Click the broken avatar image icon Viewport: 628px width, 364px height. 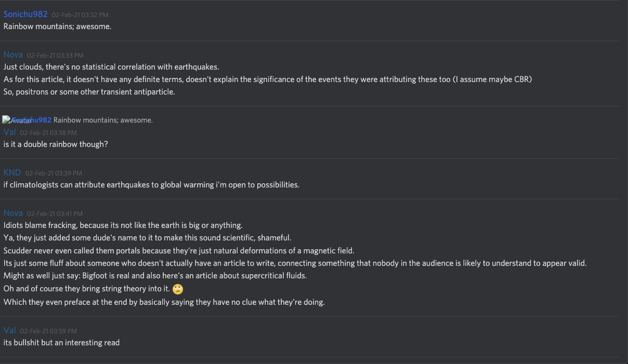click(6, 120)
